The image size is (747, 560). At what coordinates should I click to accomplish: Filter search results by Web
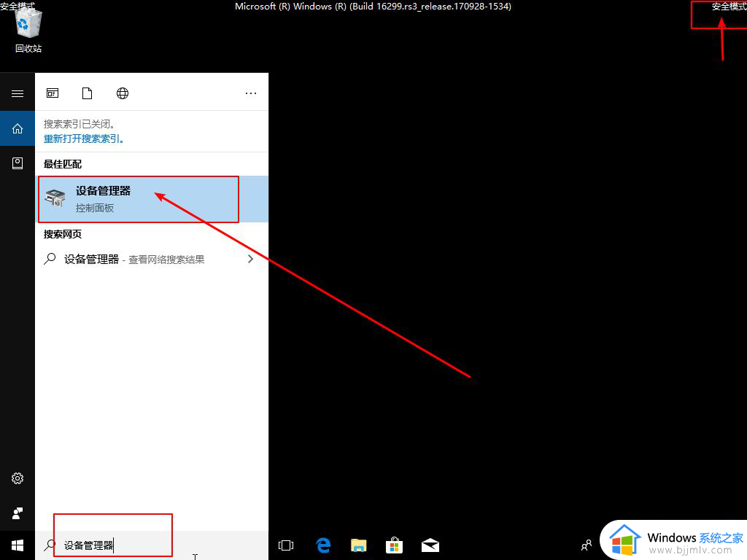(x=123, y=93)
